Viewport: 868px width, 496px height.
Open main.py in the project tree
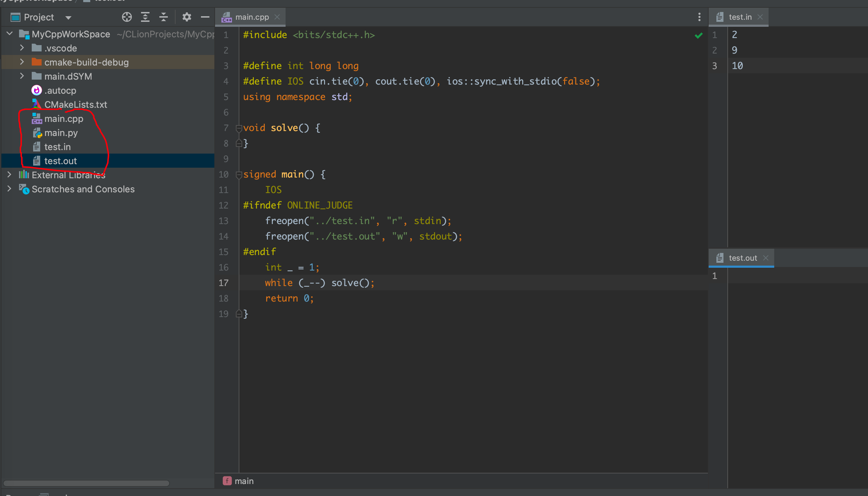(61, 133)
